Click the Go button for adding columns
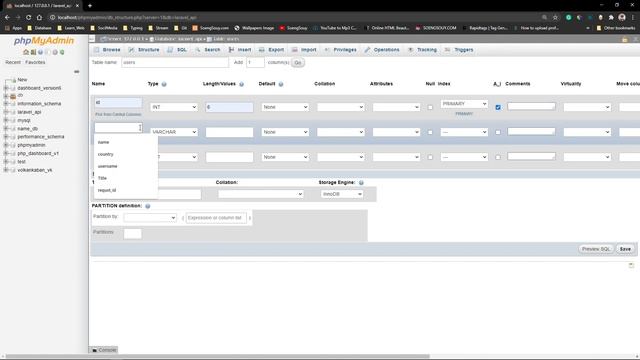 298,63
